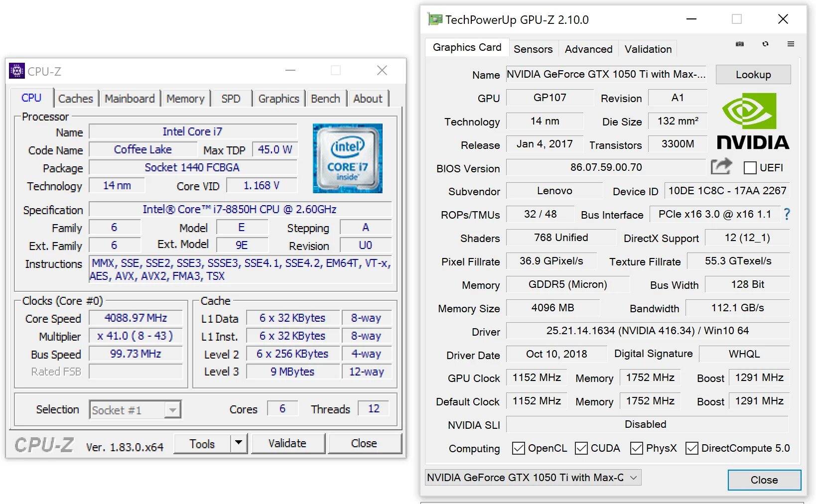816x504 pixels.
Task: Go to the Mainboard tab
Action: pyautogui.click(x=130, y=99)
